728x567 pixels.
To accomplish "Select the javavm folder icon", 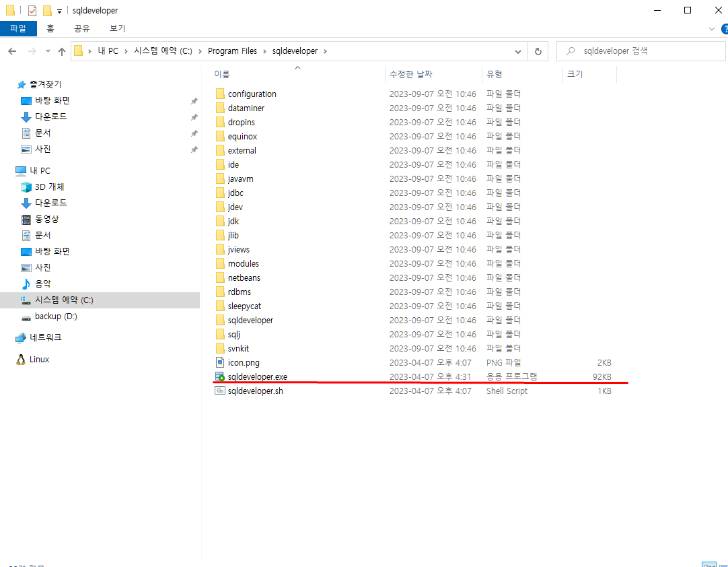I will [x=220, y=179].
